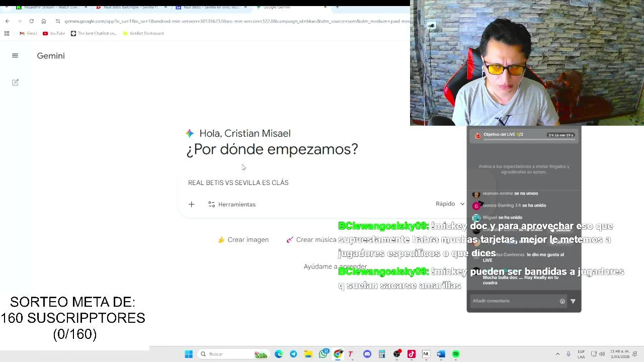Open Microsoft Edge from taskbar
Viewport: 644px width, 362px height.
tap(279, 354)
